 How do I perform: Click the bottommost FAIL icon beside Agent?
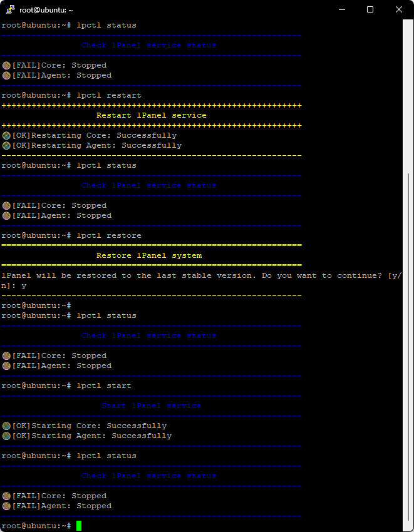click(x=6, y=506)
